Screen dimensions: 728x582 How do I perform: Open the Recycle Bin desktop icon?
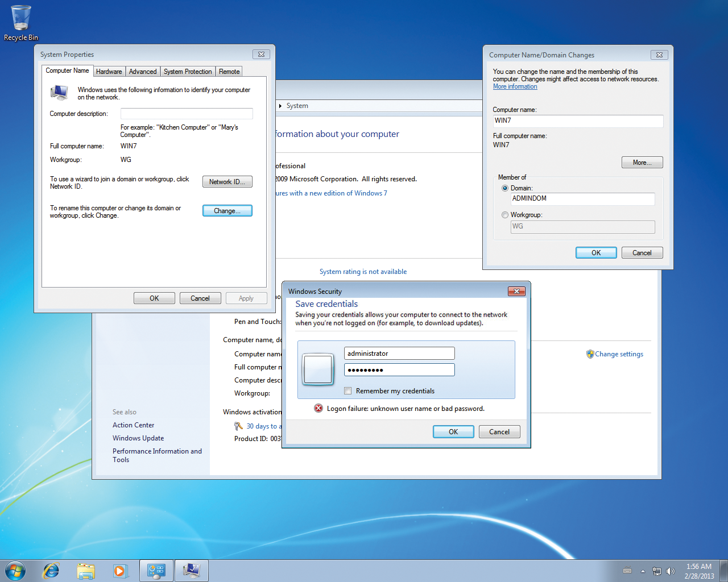pyautogui.click(x=21, y=23)
